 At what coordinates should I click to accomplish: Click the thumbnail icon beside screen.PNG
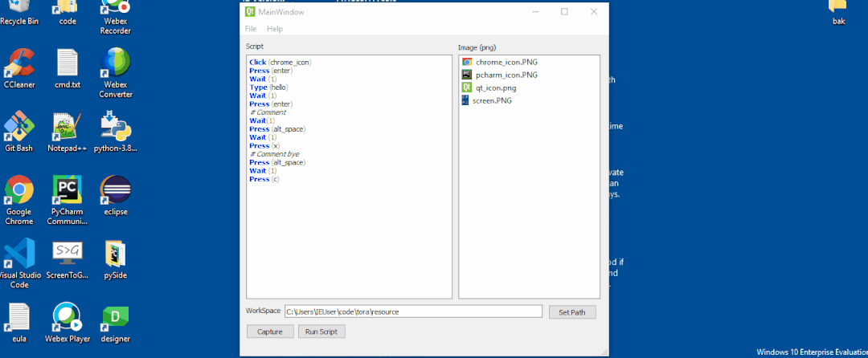(x=465, y=100)
